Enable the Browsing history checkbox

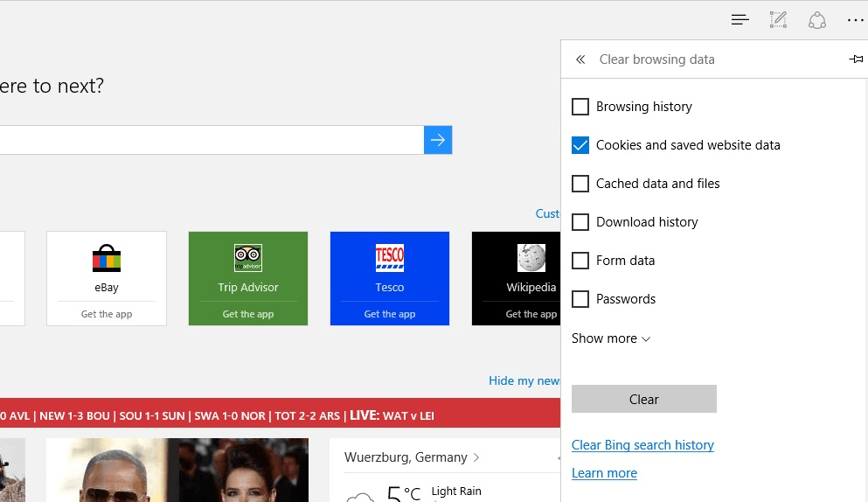pos(580,107)
